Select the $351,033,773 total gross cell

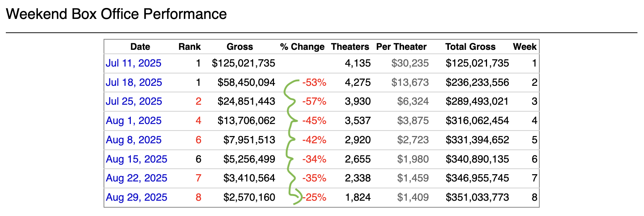pos(477,197)
